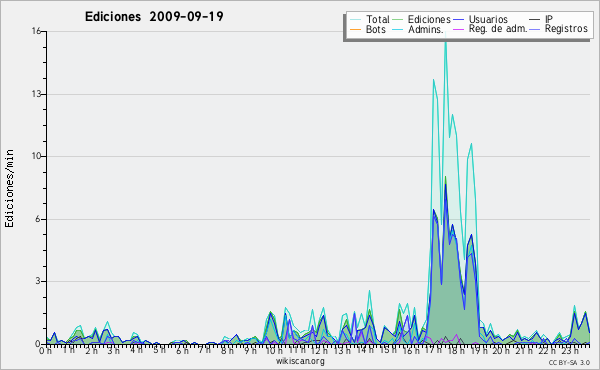Click the chart title Ediciones 2009-09-19

154,17
